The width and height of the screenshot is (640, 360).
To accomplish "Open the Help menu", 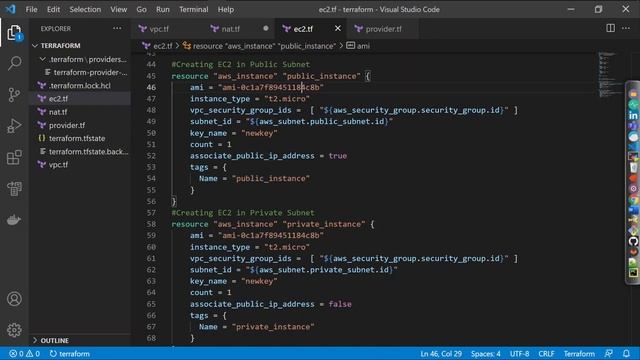I will click(226, 9).
